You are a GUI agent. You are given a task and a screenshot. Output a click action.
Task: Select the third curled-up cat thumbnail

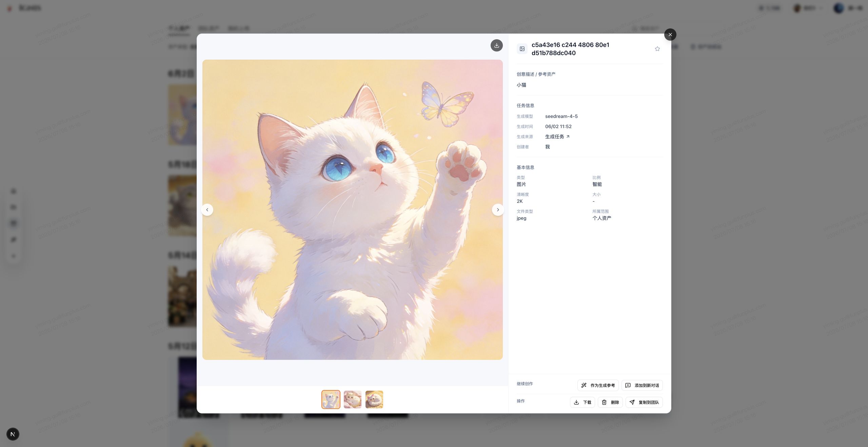[x=374, y=400]
